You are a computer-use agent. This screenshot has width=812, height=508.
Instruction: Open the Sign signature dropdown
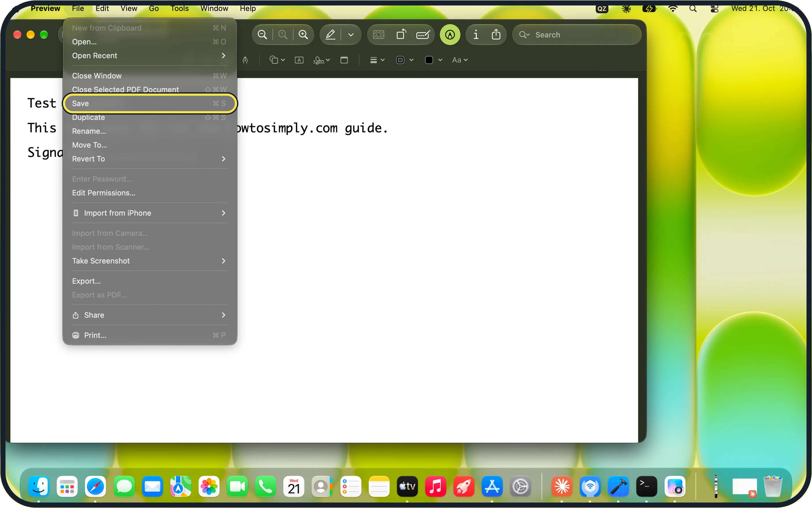322,60
